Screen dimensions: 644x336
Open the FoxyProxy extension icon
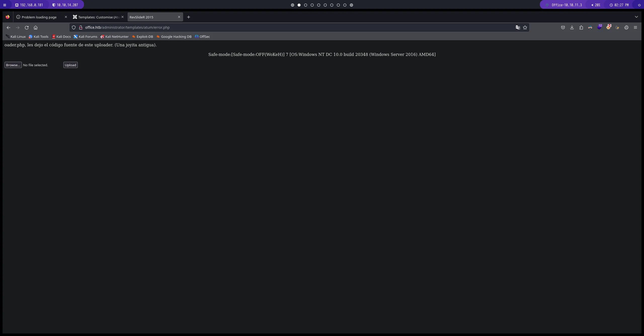(609, 27)
